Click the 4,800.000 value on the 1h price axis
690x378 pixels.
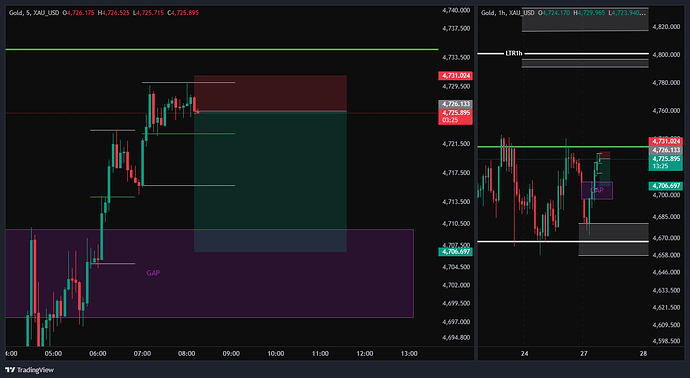tap(666, 55)
